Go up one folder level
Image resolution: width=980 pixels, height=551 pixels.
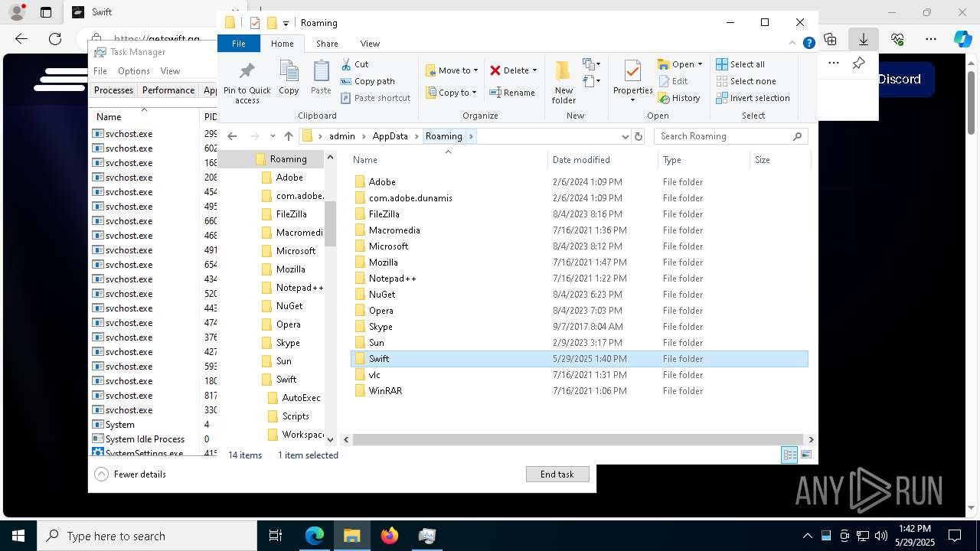288,136
